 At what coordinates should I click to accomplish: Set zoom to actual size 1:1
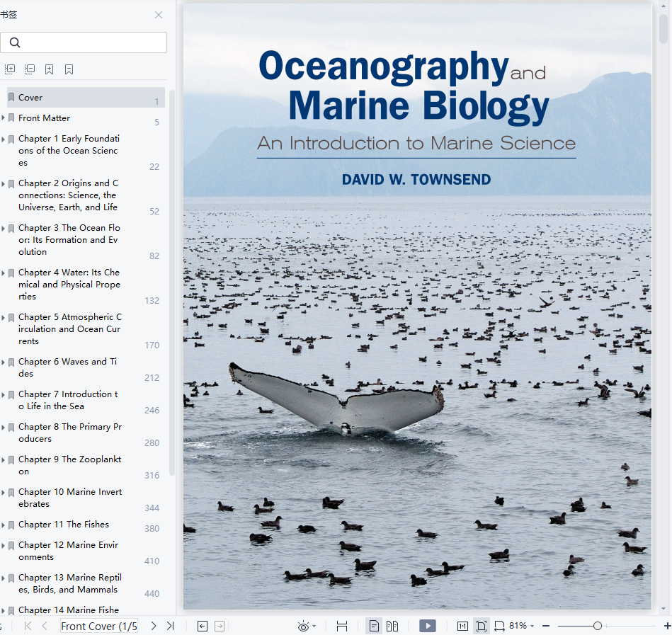pyautogui.click(x=462, y=626)
